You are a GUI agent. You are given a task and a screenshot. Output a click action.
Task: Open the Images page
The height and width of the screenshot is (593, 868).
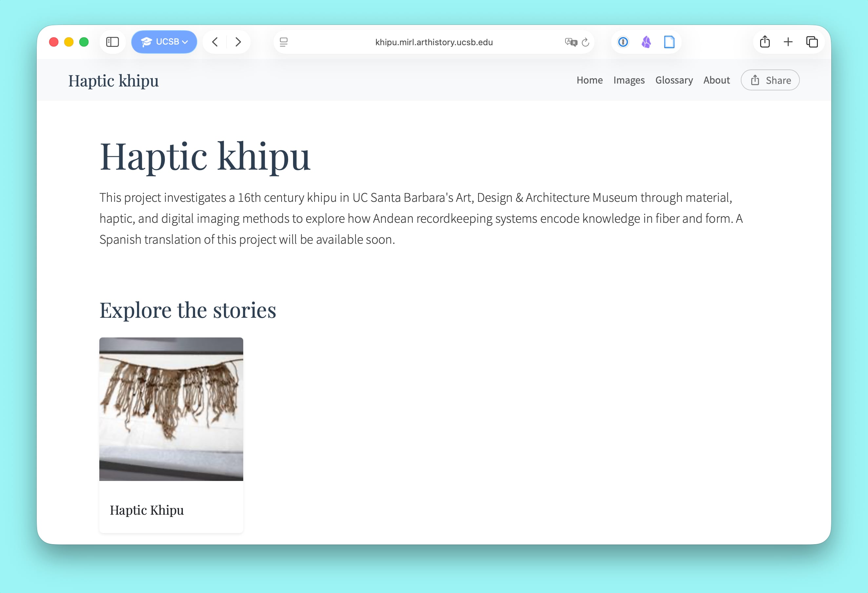click(x=629, y=80)
